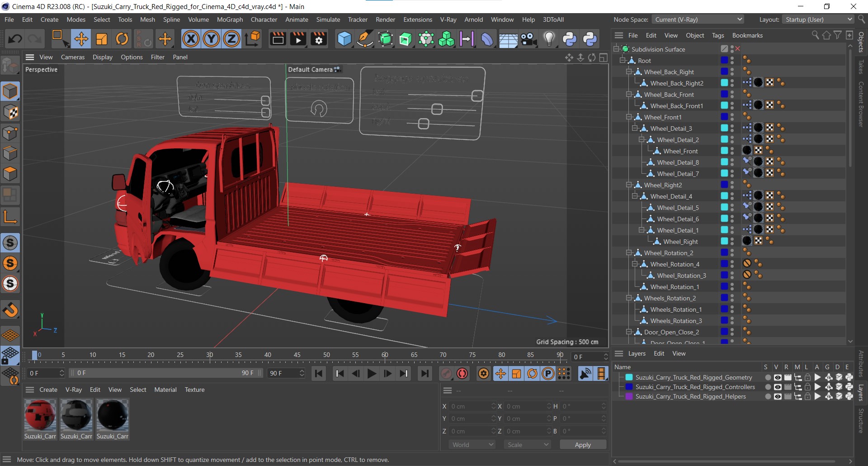Open Object Manager Bookmarks menu
The image size is (868, 466).
coord(747,35)
